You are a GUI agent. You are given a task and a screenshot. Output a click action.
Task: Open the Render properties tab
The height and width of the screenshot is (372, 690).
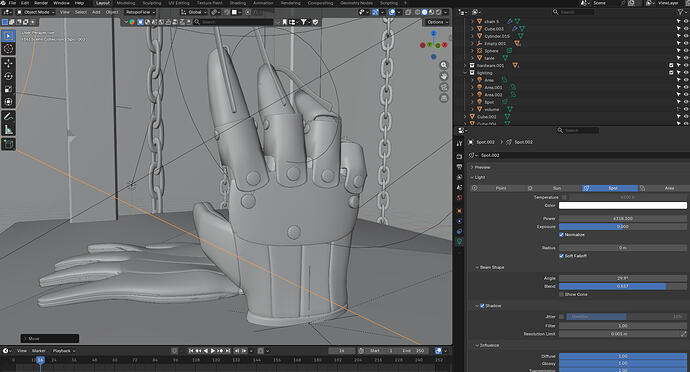(x=459, y=157)
